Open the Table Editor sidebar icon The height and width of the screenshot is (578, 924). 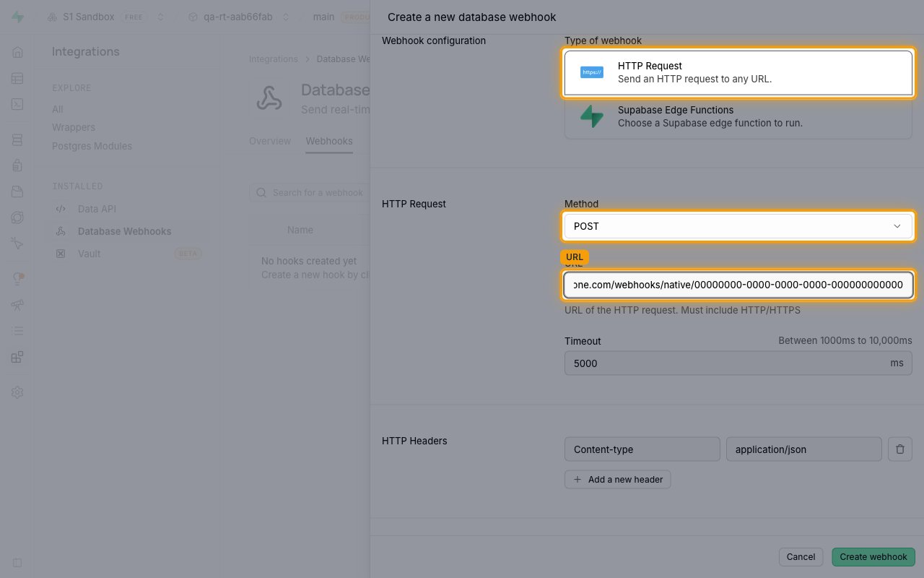click(x=17, y=78)
